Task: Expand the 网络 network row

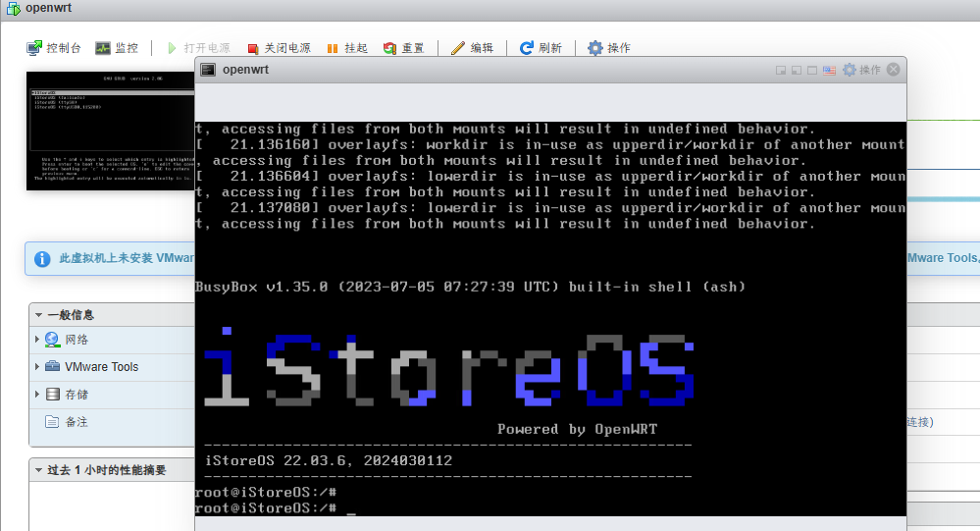Action: click(x=37, y=339)
